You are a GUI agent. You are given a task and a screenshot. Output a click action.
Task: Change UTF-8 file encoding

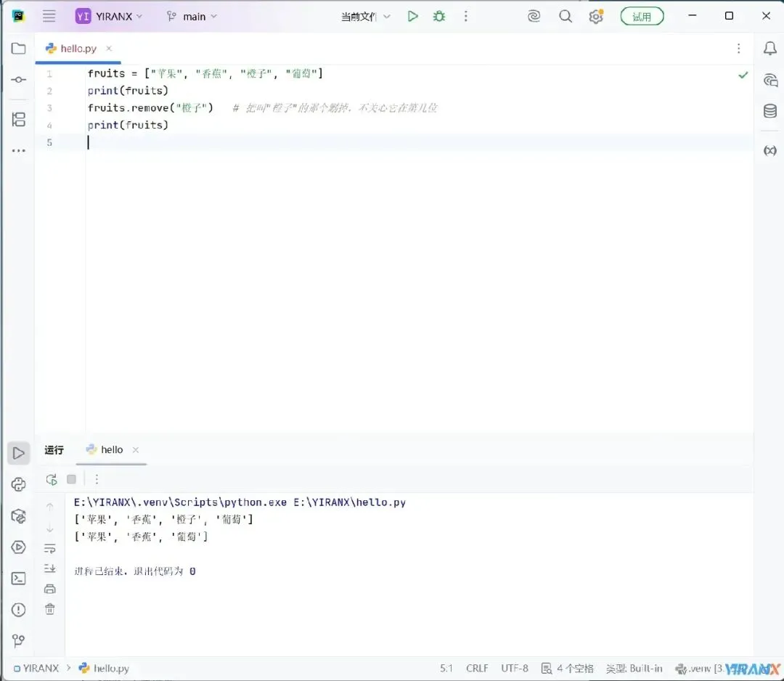click(515, 669)
